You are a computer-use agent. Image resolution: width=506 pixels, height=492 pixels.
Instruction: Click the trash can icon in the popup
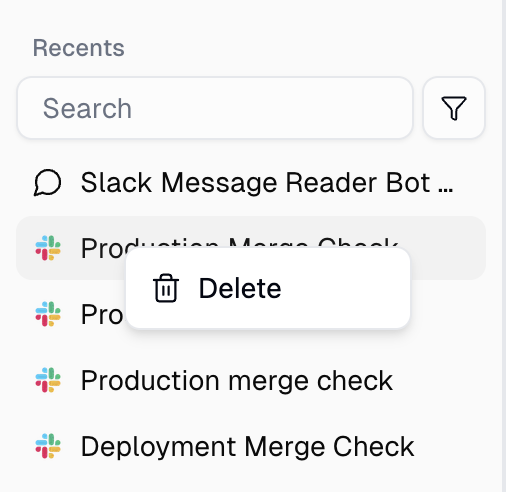[166, 288]
